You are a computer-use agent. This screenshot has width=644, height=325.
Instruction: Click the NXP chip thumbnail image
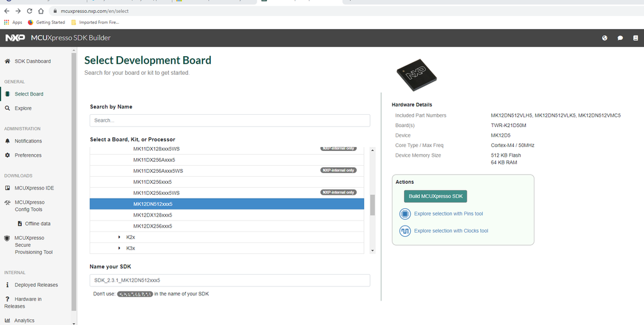[x=416, y=75]
